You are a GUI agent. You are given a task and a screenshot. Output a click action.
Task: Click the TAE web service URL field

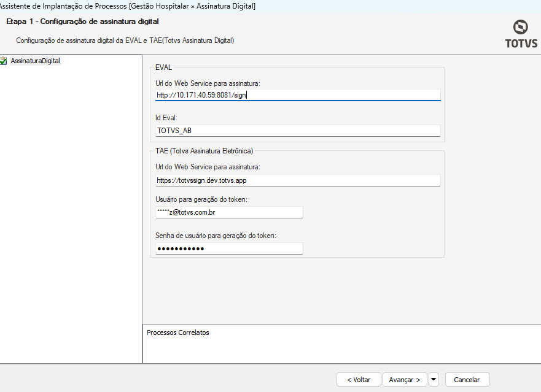[x=298, y=180]
